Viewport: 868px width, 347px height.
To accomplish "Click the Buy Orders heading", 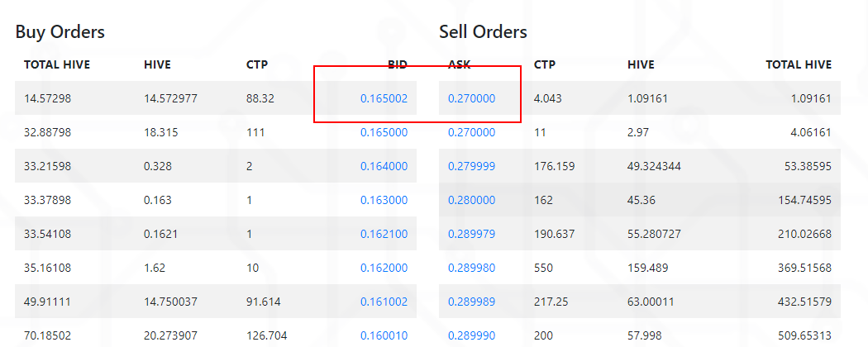I will (x=60, y=31).
